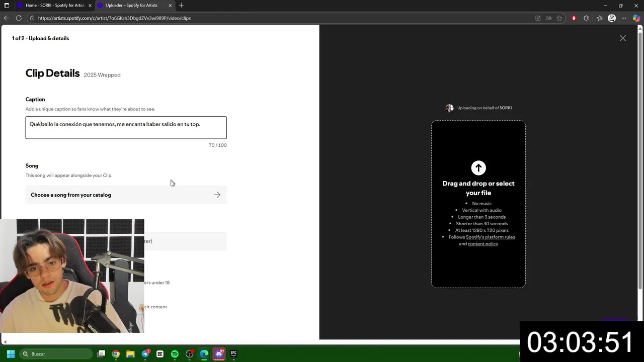Image resolution: width=644 pixels, height=362 pixels.
Task: Close the clip uploader with the X
Action: [623, 38]
